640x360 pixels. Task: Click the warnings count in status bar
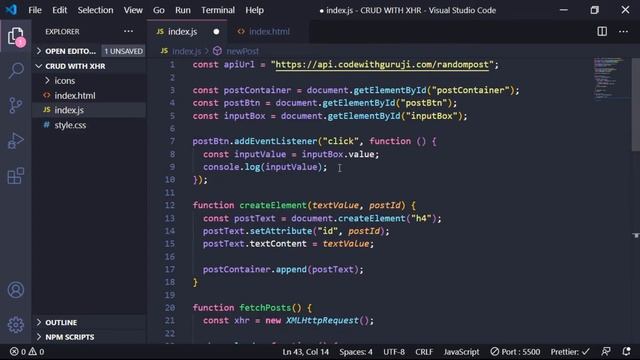point(36,351)
